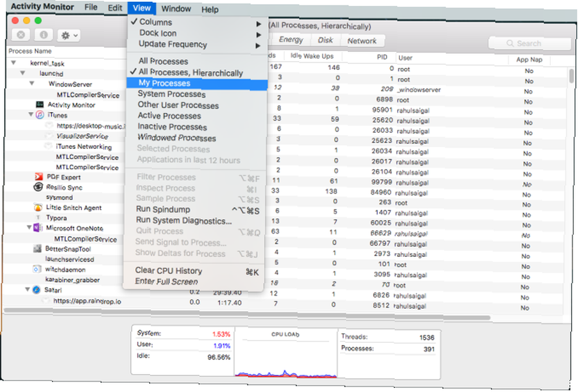The height and width of the screenshot is (392, 578).
Task: Select the BetterSnapTool icon
Action: (x=37, y=249)
